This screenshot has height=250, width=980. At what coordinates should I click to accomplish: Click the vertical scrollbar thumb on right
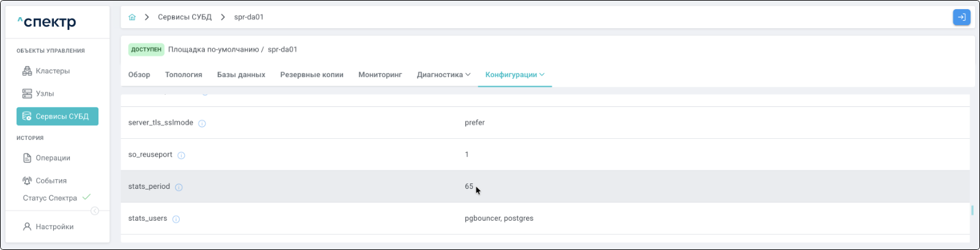[x=972, y=210]
